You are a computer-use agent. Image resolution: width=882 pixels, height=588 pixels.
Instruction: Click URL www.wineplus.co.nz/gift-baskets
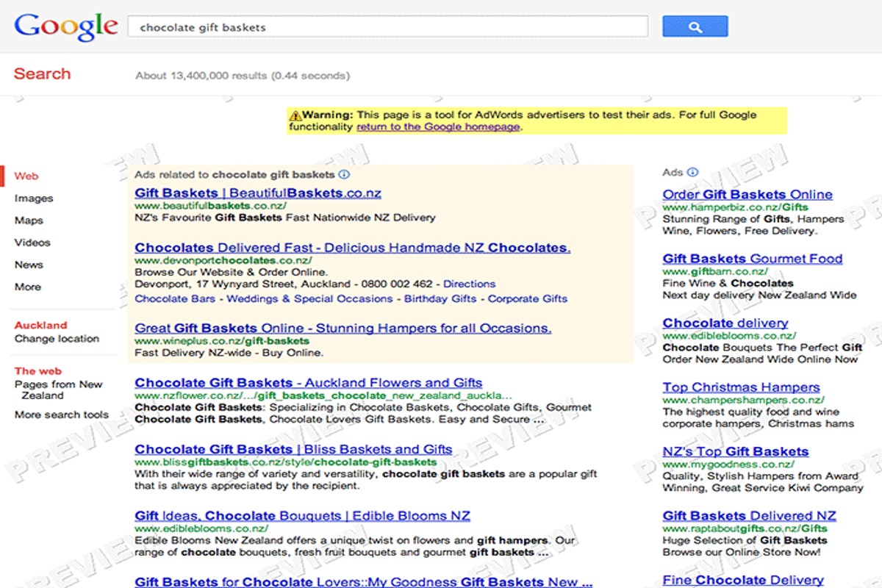click(222, 341)
